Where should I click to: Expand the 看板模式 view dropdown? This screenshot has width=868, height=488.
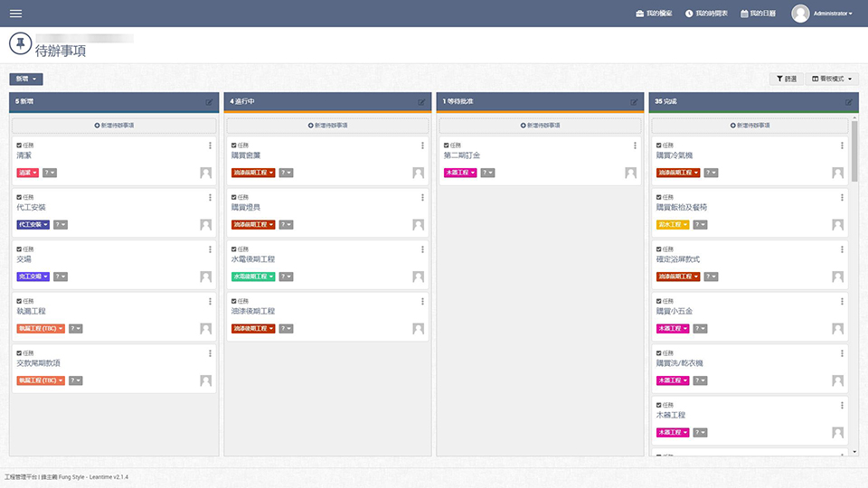(832, 79)
